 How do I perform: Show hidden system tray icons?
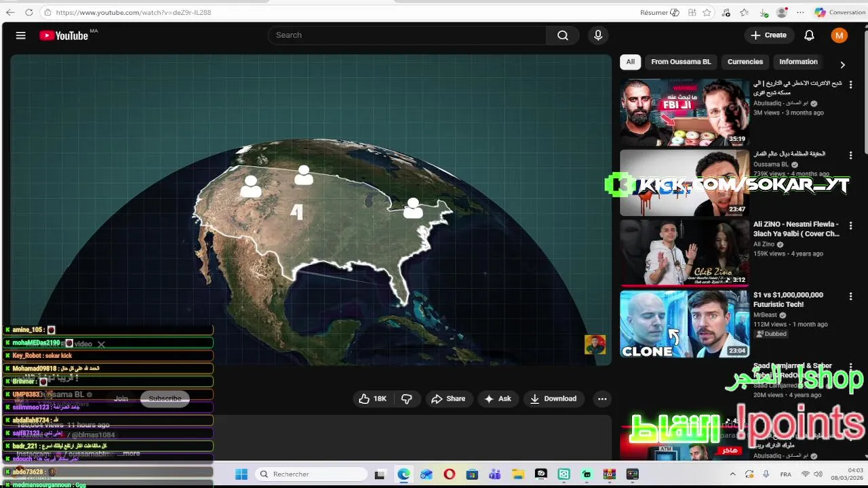click(732, 474)
